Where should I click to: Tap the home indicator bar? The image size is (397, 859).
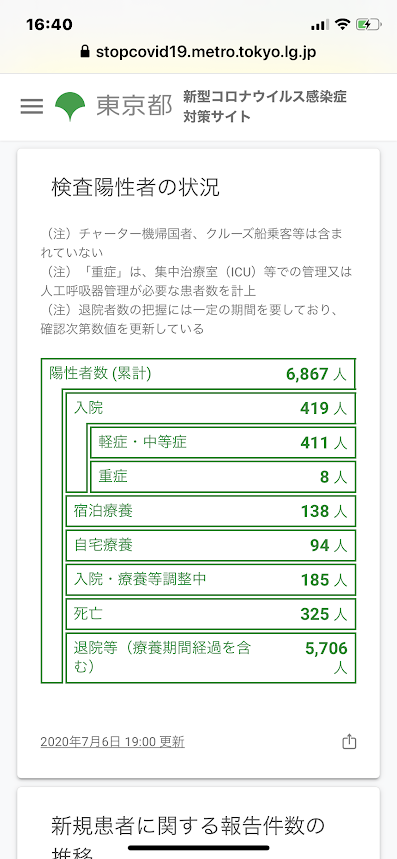[199, 847]
